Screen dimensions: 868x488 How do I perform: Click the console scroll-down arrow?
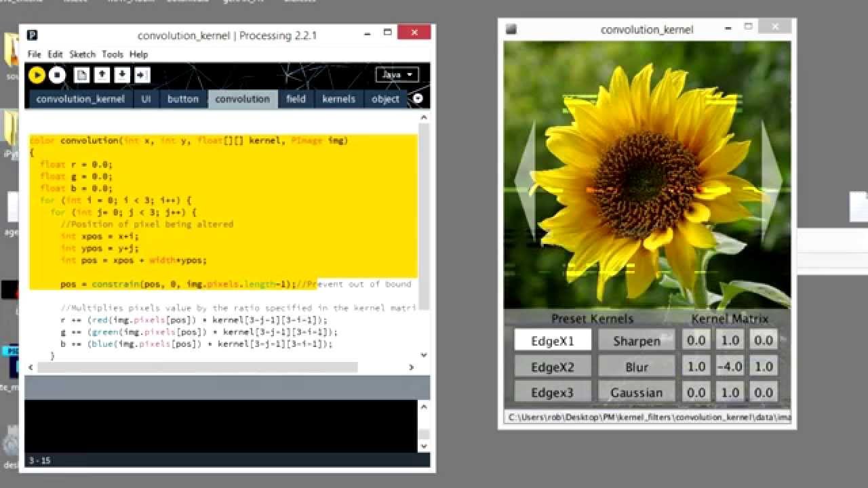pyautogui.click(x=424, y=446)
